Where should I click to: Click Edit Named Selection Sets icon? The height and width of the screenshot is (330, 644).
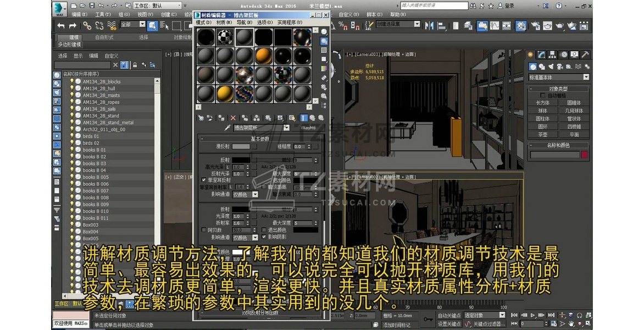368,26
